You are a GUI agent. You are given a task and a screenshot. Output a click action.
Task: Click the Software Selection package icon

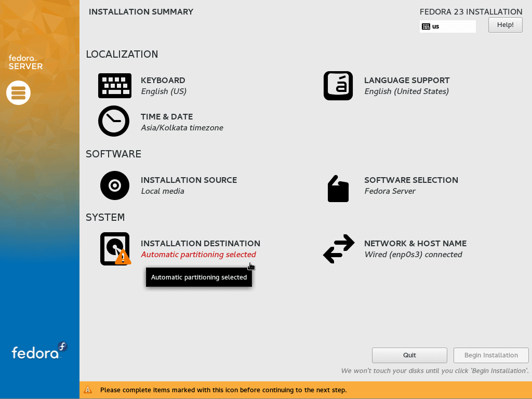pyautogui.click(x=338, y=188)
